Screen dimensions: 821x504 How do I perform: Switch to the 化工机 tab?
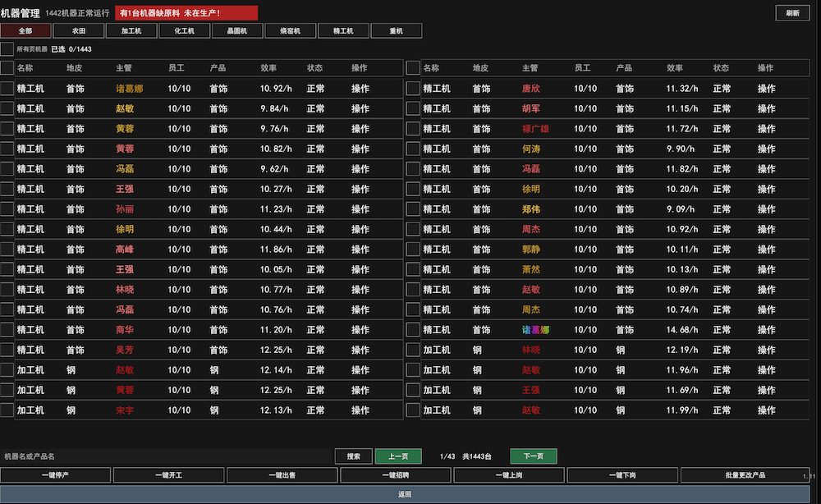184,31
